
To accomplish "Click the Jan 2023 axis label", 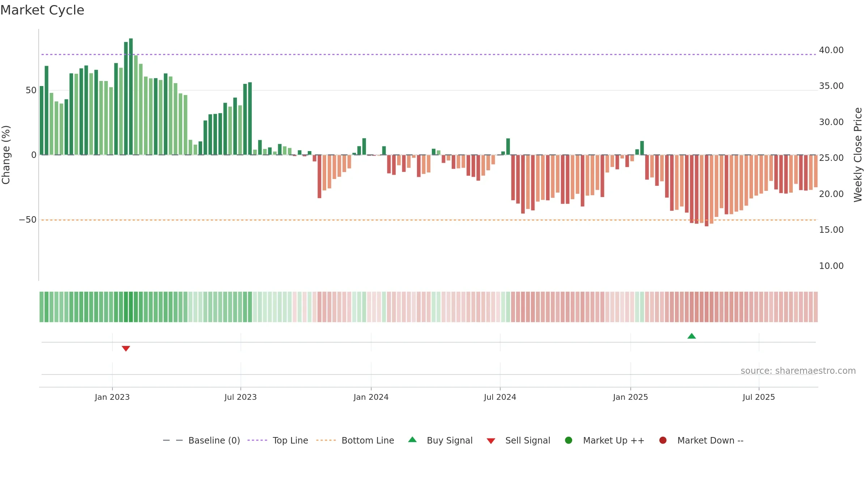I will (112, 397).
